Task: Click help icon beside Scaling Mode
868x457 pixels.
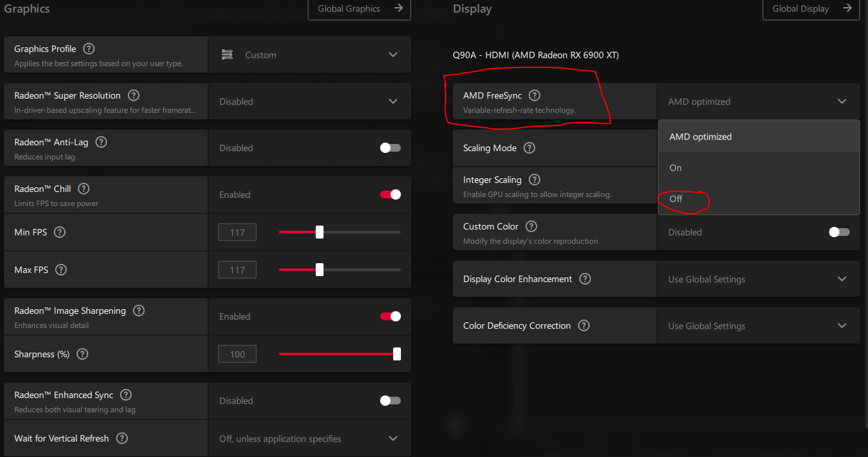Action: tap(529, 148)
